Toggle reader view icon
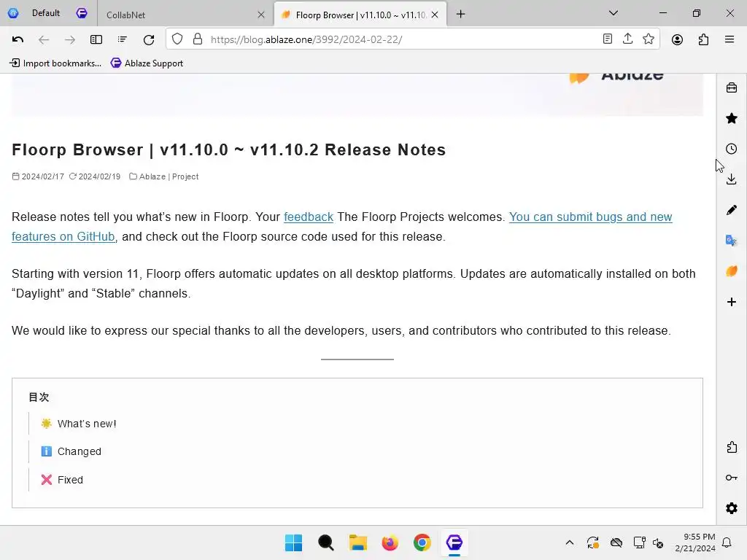Image resolution: width=747 pixels, height=560 pixels. (x=608, y=39)
